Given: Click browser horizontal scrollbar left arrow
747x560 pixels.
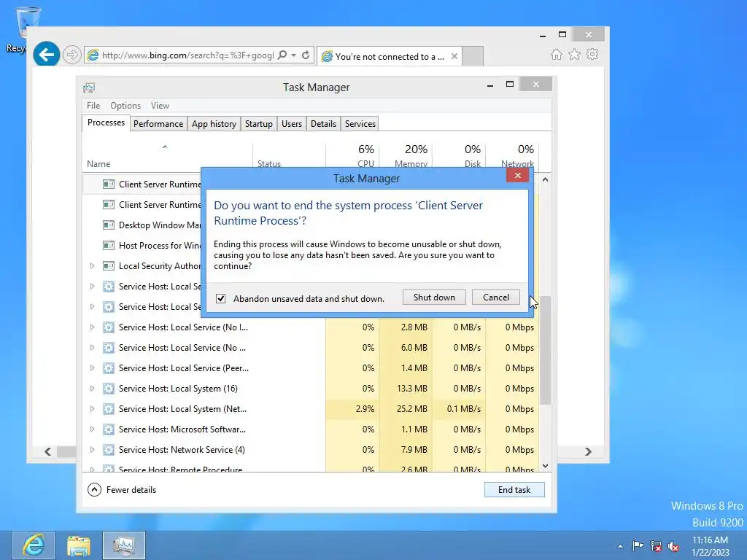Looking at the screenshot, I should [x=47, y=451].
